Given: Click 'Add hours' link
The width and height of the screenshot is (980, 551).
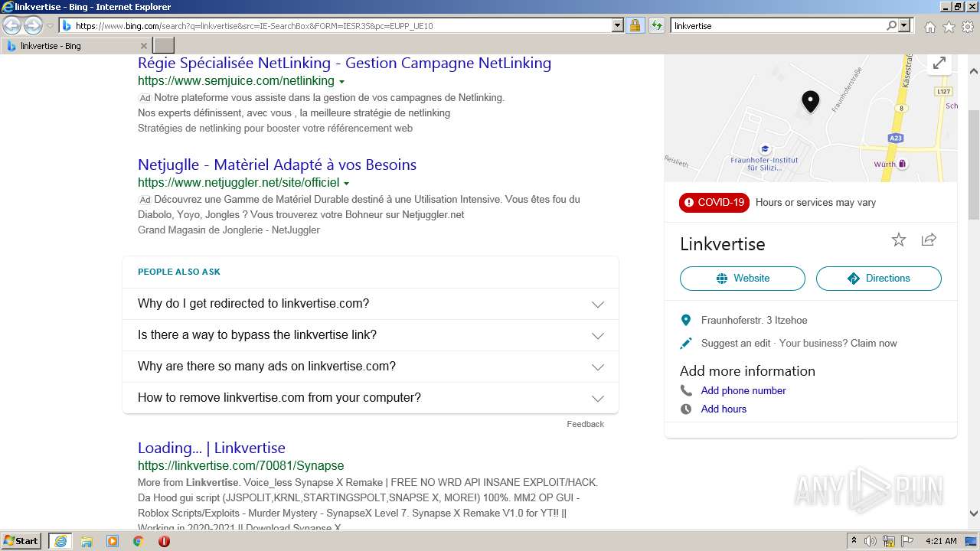Looking at the screenshot, I should [x=724, y=409].
